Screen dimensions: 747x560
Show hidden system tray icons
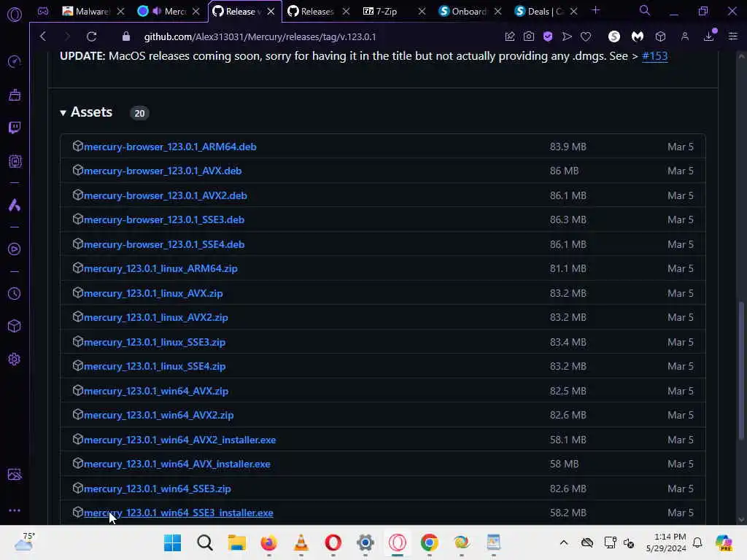[564, 542]
